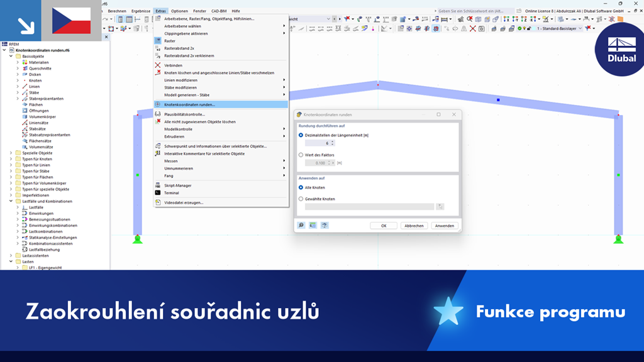Select Stäbe in the navigator tree
Image resolution: width=644 pixels, height=362 pixels.
point(34,92)
